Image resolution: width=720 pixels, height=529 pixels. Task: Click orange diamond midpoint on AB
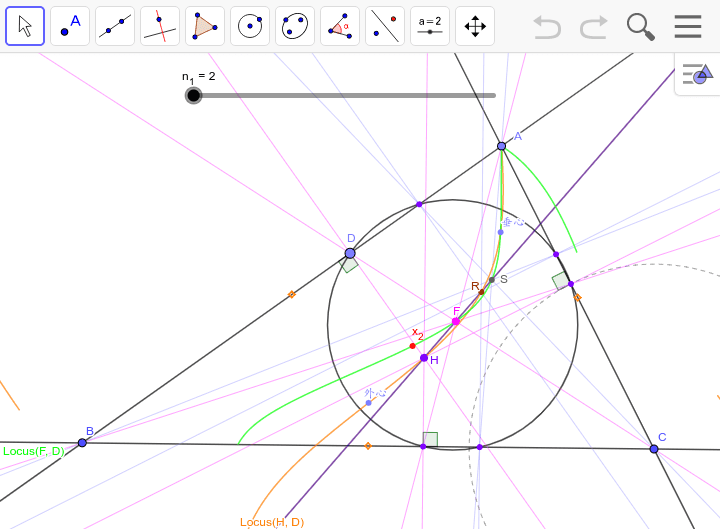(292, 294)
